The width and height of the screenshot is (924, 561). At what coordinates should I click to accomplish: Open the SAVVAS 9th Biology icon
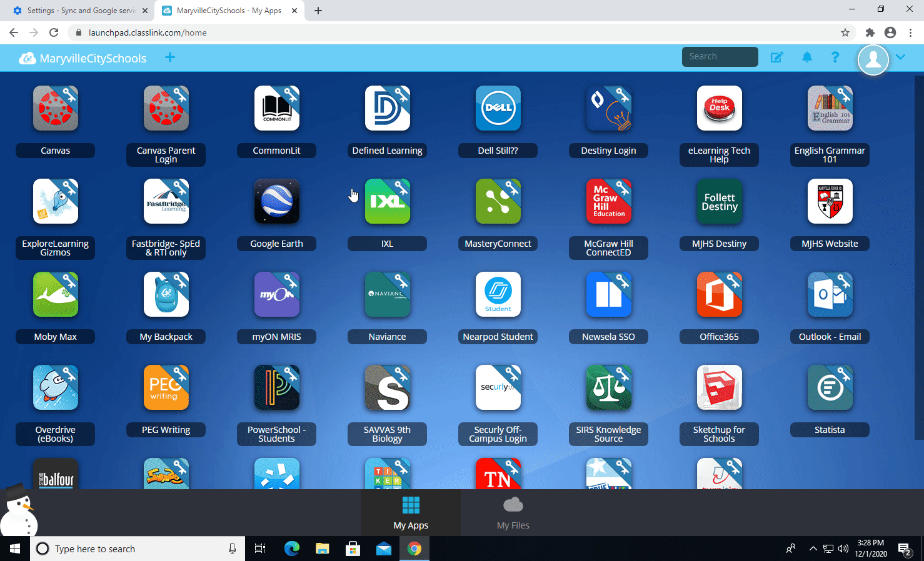click(x=388, y=387)
